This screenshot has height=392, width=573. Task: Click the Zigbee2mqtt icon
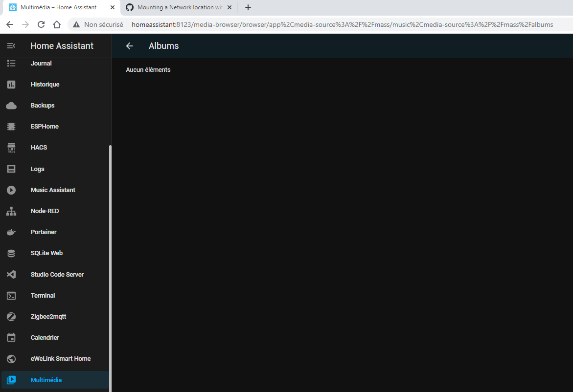(x=11, y=317)
